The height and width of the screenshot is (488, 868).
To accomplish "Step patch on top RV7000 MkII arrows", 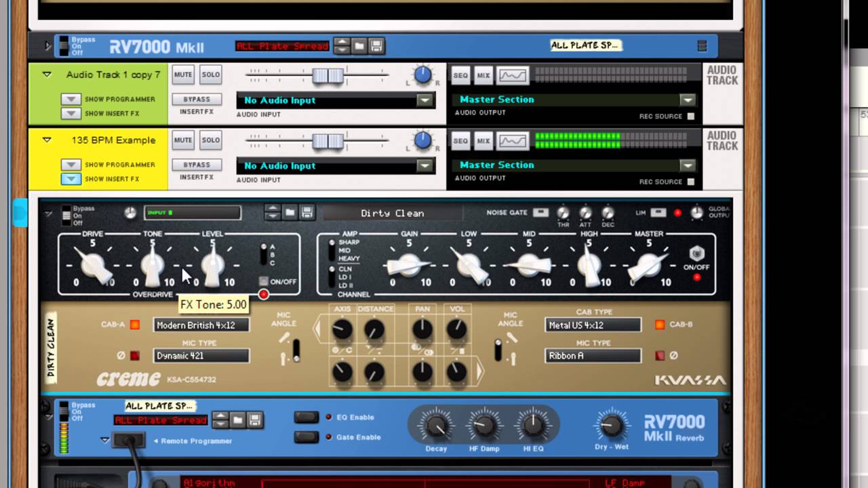I will tap(342, 46).
